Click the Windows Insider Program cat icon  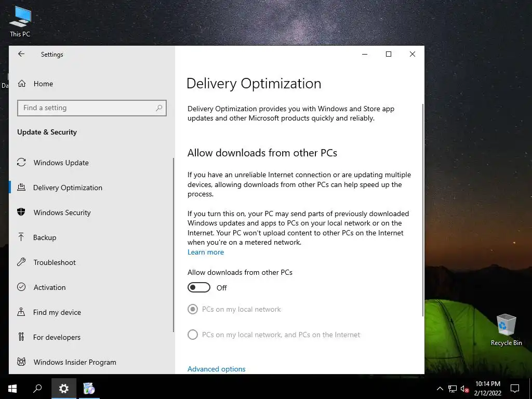[x=21, y=362]
